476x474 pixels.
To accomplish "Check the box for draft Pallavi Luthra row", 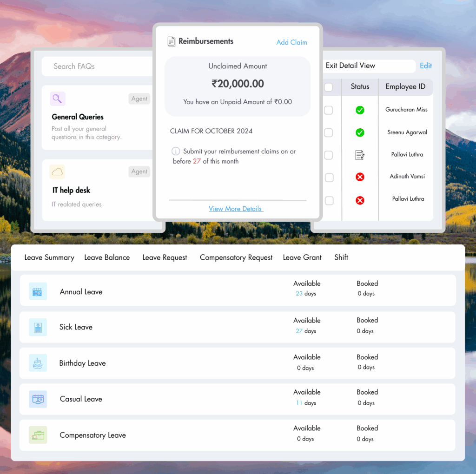I will (x=329, y=155).
